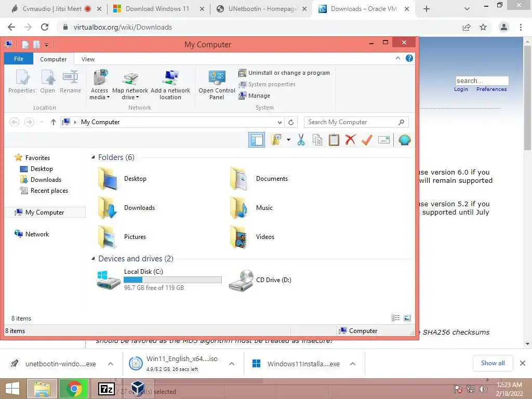Click Add a network location icon
The width and height of the screenshot is (532, 399).
[170, 85]
